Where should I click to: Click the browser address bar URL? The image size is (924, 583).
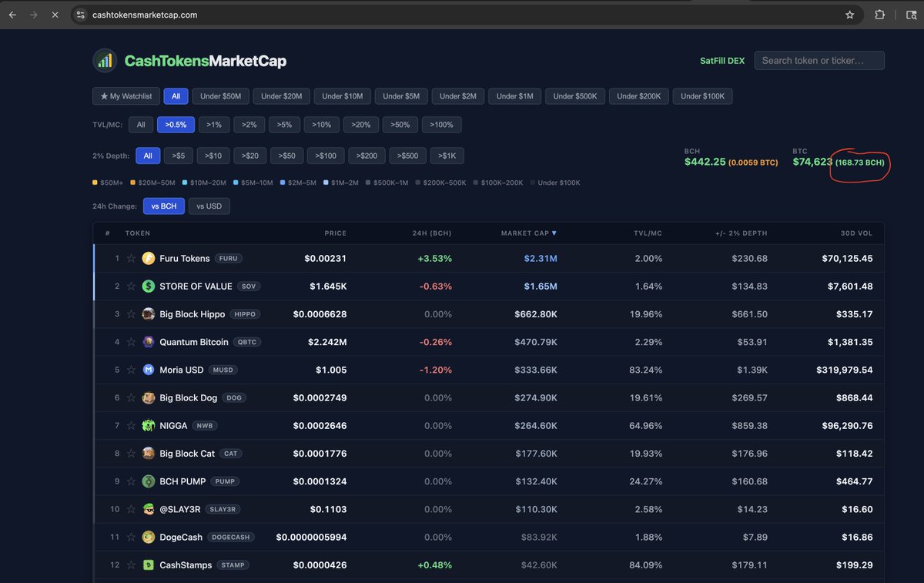[x=145, y=15]
